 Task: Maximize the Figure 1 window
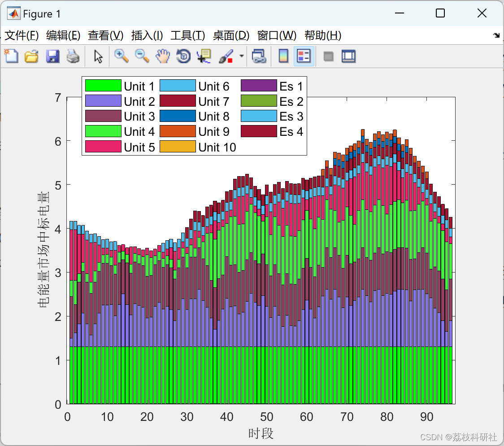440,13
